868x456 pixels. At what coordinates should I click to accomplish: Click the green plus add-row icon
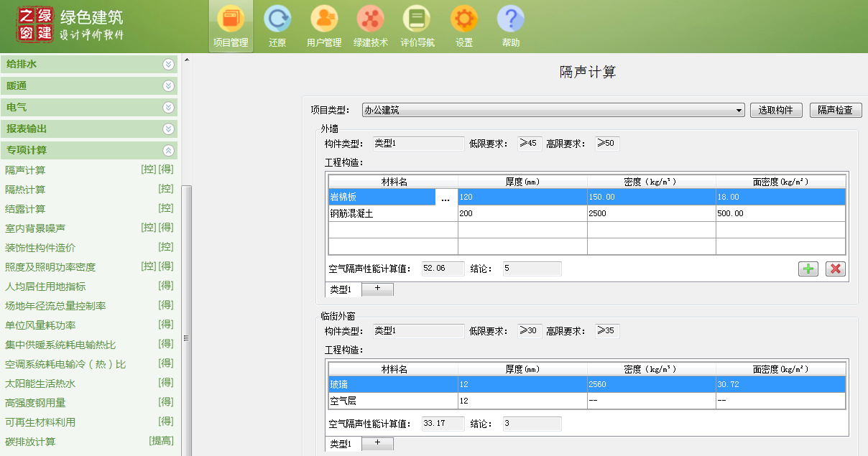(x=808, y=269)
